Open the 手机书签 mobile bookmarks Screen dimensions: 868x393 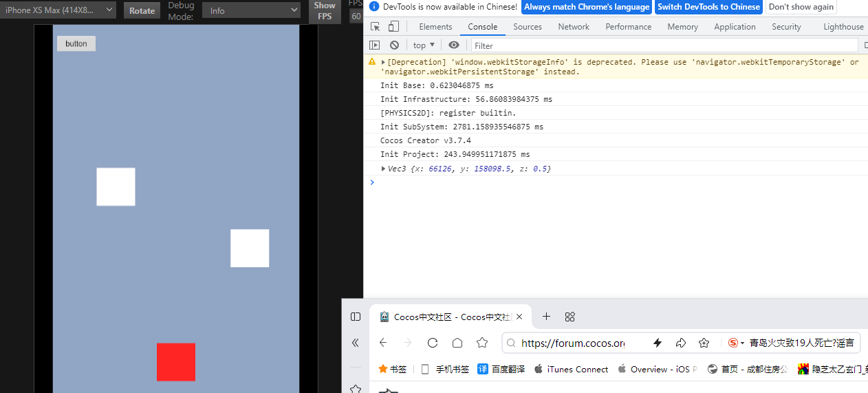(x=445, y=369)
